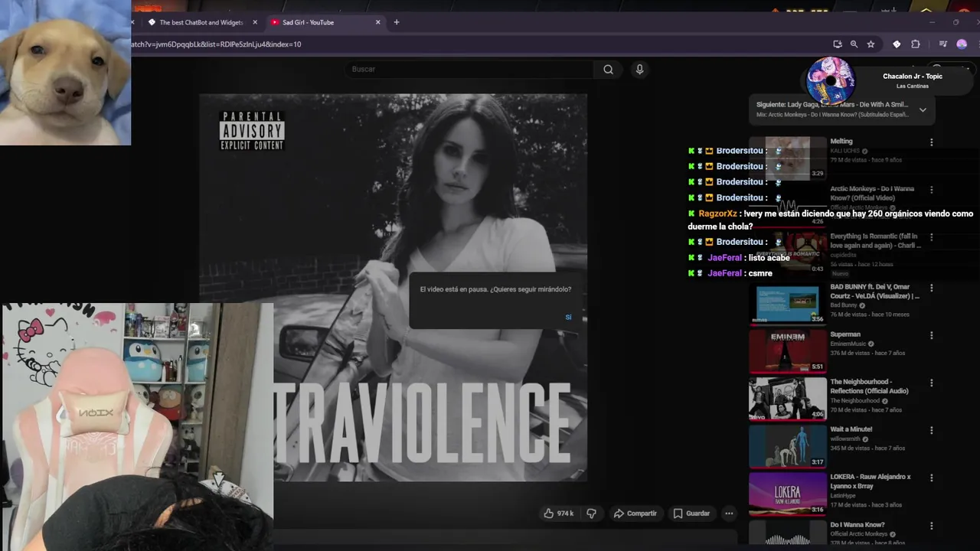Open options menu for Melting video
The width and height of the screenshot is (980, 551).
[931, 142]
